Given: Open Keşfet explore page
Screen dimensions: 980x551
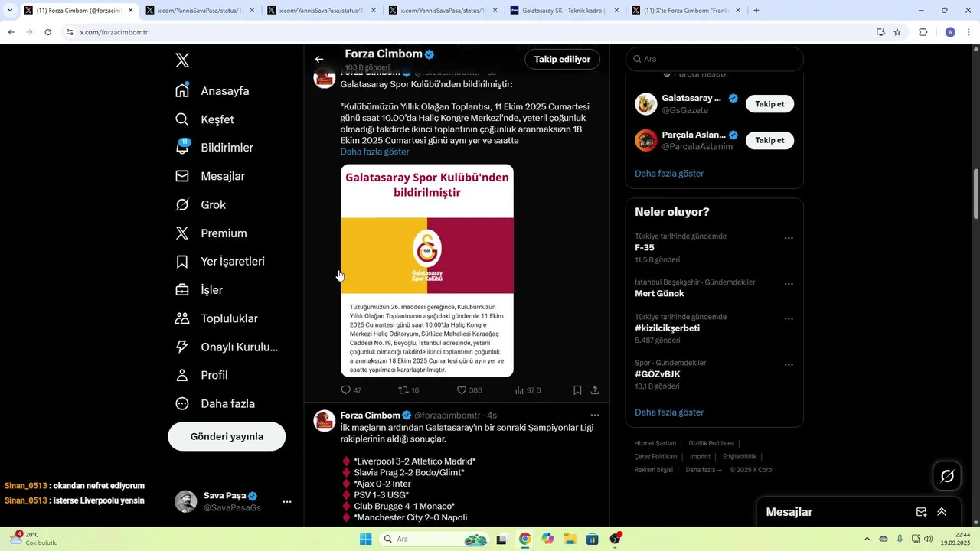Looking at the screenshot, I should pos(205,119).
